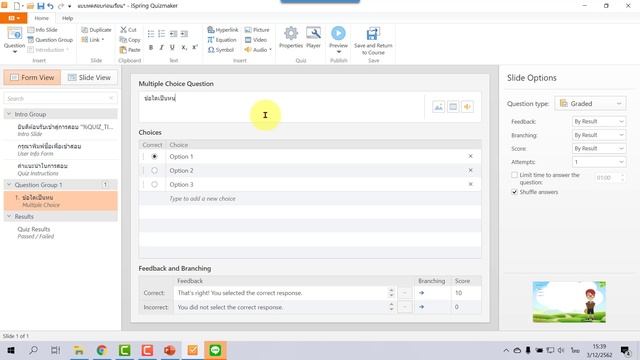The image size is (640, 360).
Task: Cut the selected text
Action: 128,30
